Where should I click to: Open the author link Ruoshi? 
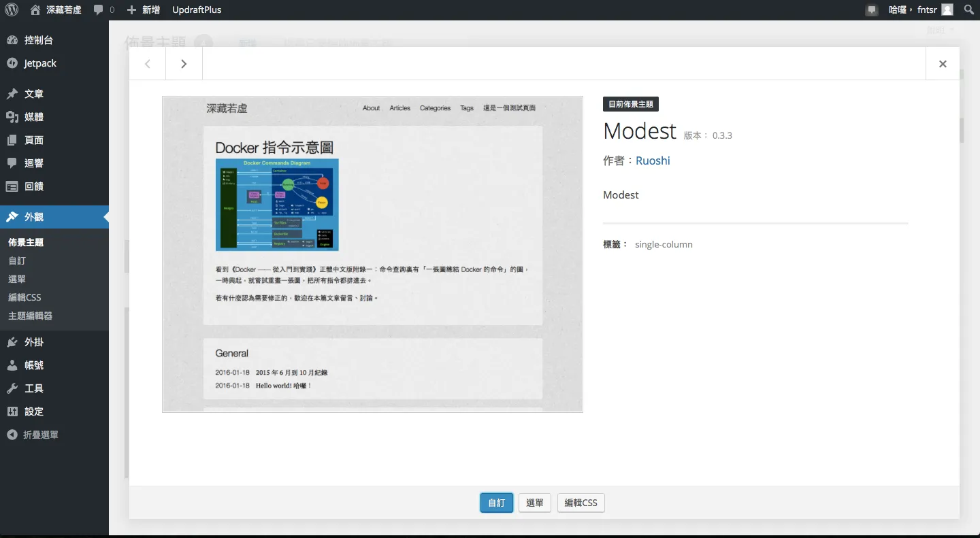click(653, 161)
